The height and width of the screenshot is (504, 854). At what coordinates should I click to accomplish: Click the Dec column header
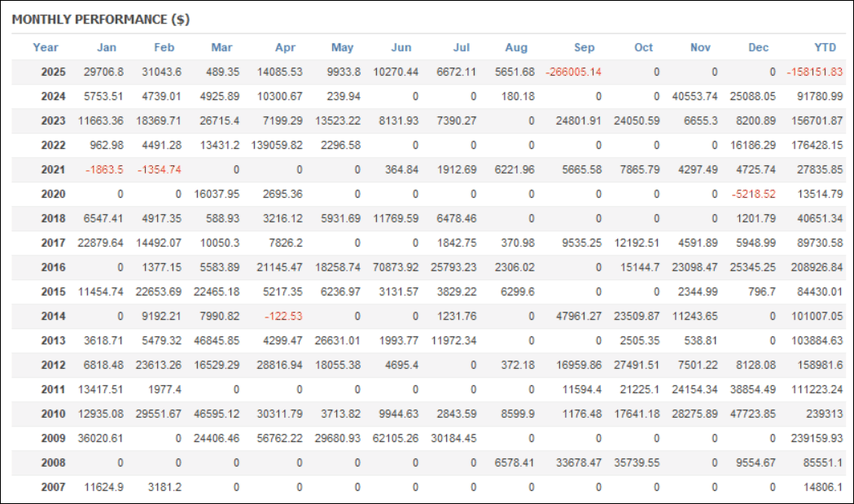(759, 47)
